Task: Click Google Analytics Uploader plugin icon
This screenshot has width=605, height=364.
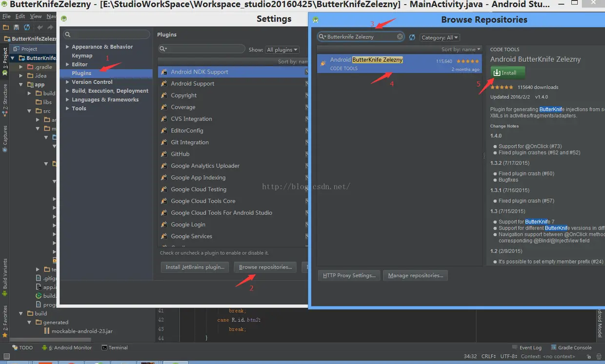Action: [x=164, y=166]
